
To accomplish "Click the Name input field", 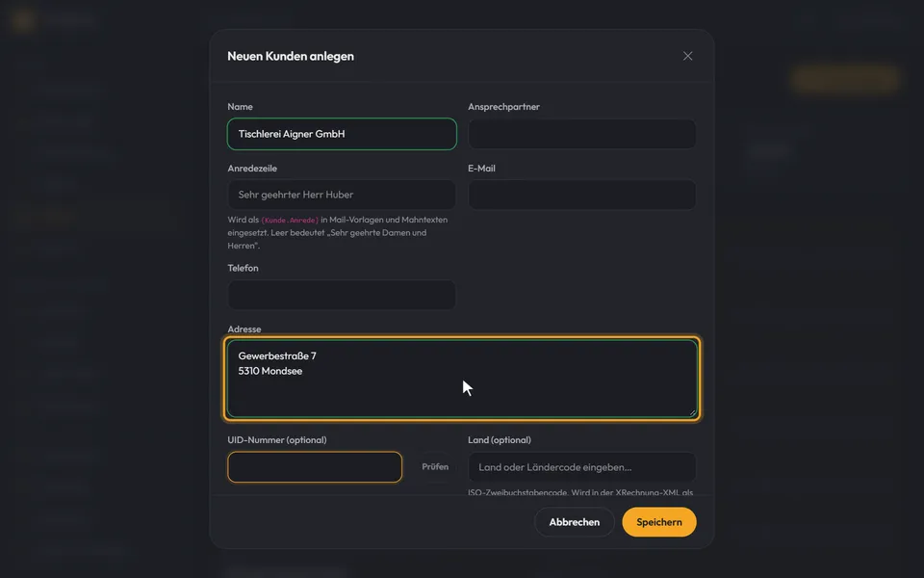I will pyautogui.click(x=342, y=134).
